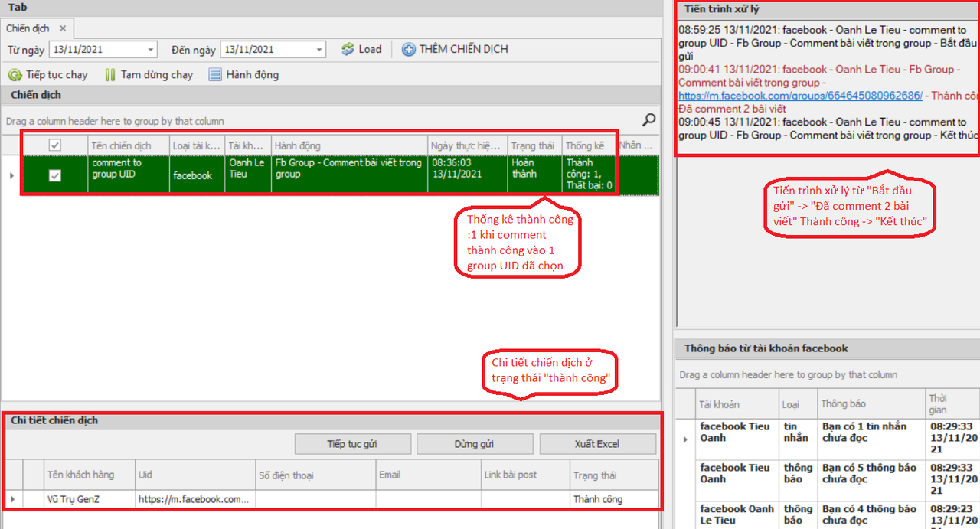Click the Tiếp tục chạy icon
Viewport: 980px width, 529px height.
coord(15,75)
